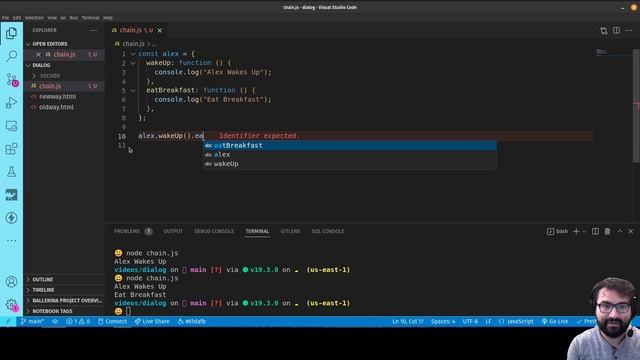This screenshot has width=640, height=360.
Task: Open editor More Actions menu
Action: [x=629, y=31]
